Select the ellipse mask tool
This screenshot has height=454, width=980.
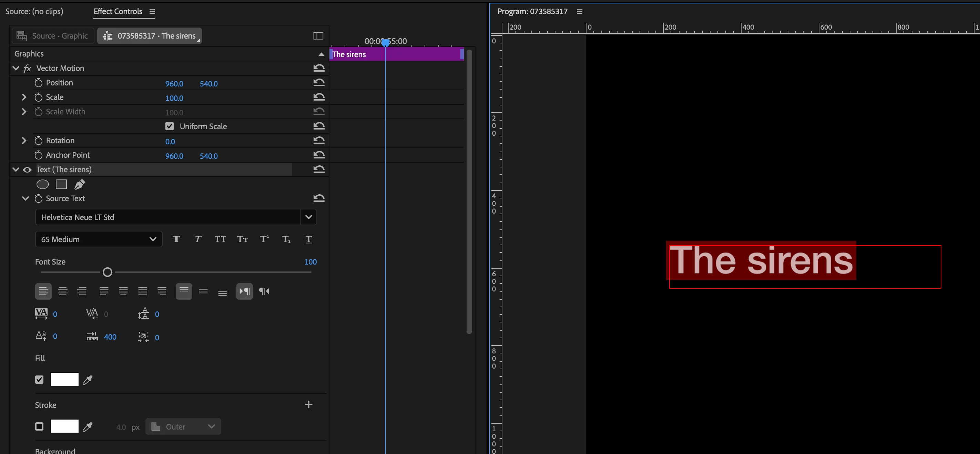[x=43, y=184]
